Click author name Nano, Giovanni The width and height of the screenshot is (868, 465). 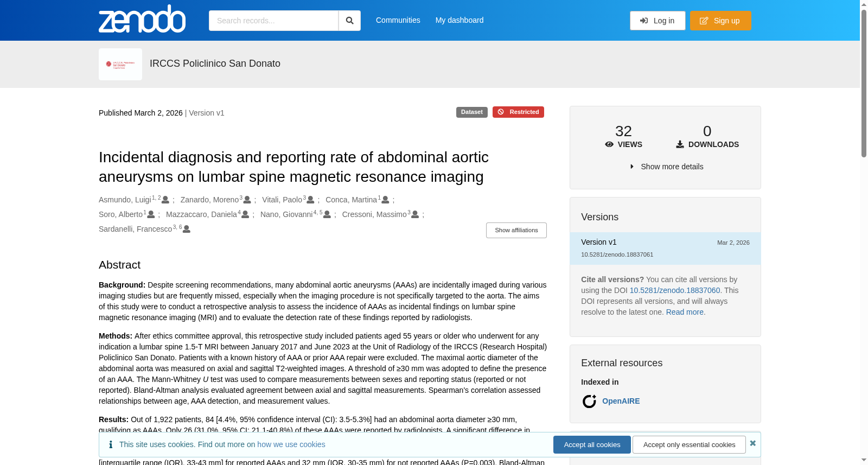coord(286,214)
